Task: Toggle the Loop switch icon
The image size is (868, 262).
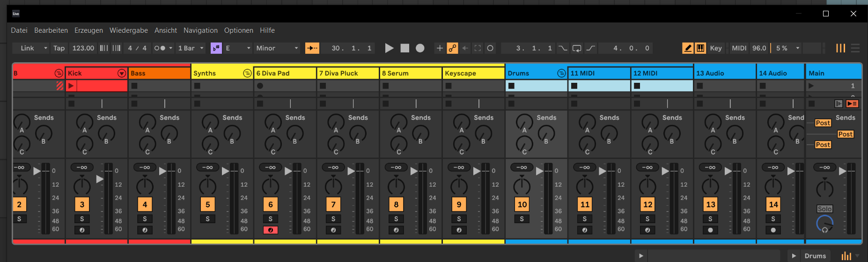Action: click(577, 48)
